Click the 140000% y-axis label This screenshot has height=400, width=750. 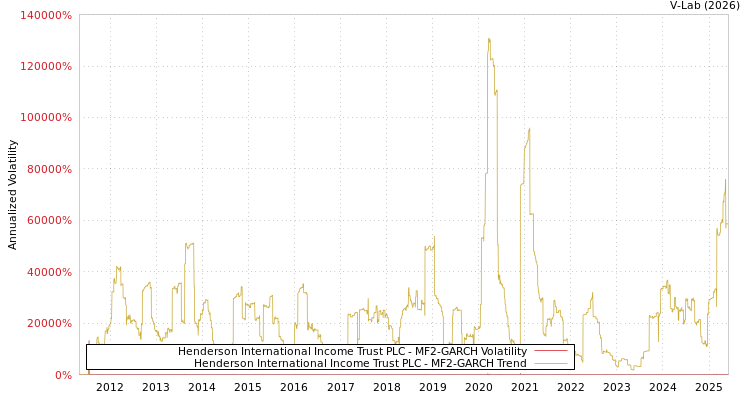(x=46, y=15)
